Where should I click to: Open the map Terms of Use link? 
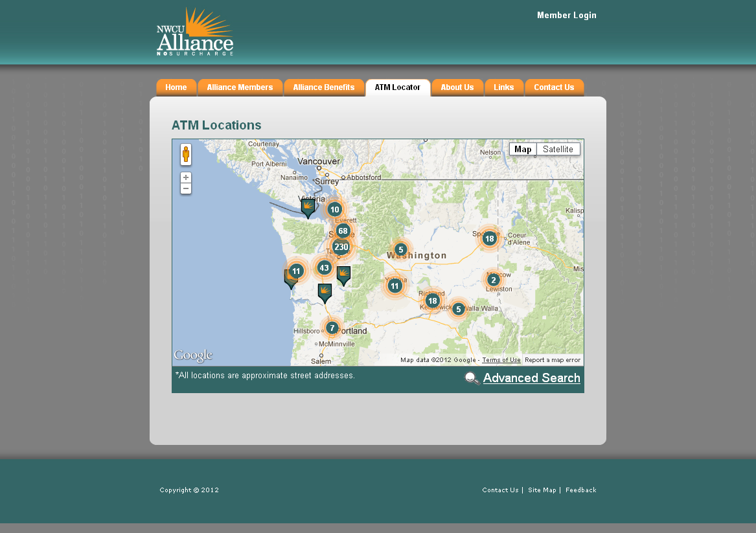click(x=501, y=360)
